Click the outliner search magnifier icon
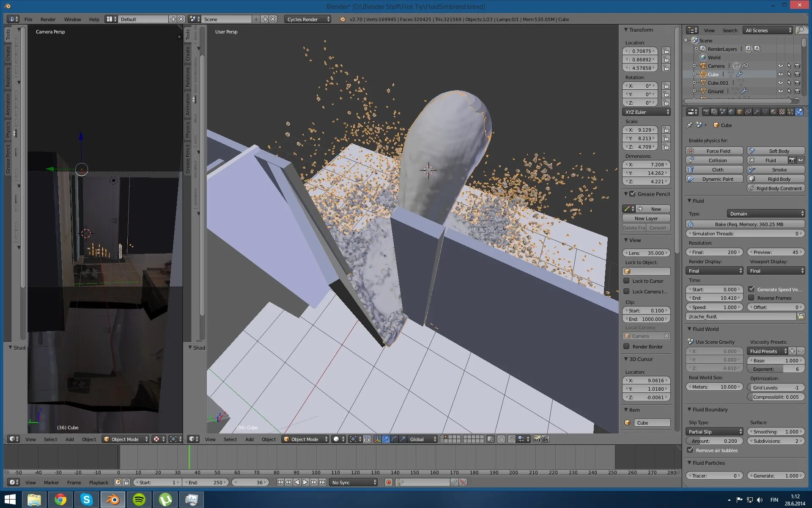The height and width of the screenshot is (508, 812). [800, 30]
